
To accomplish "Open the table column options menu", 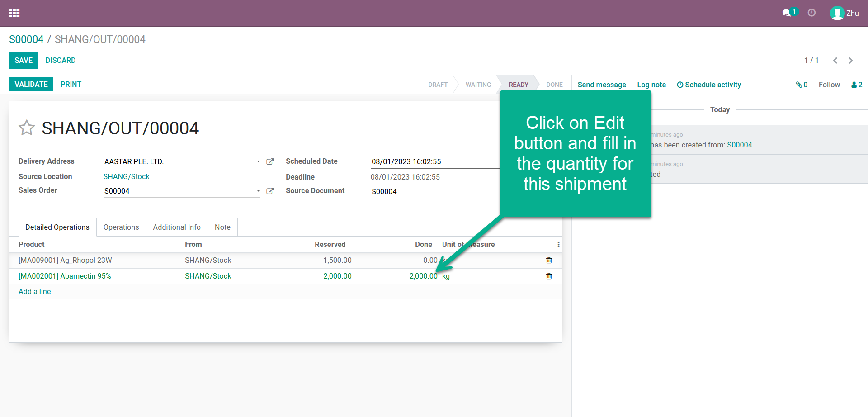I will pos(558,244).
